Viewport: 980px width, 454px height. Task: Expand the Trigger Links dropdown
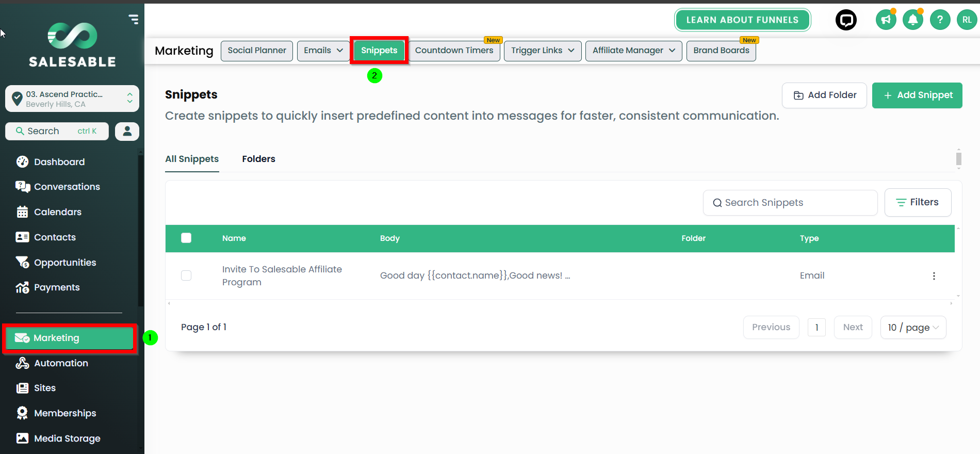click(543, 51)
